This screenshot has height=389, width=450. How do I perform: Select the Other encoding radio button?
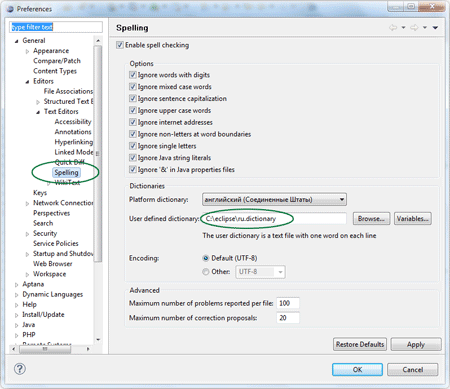(206, 272)
